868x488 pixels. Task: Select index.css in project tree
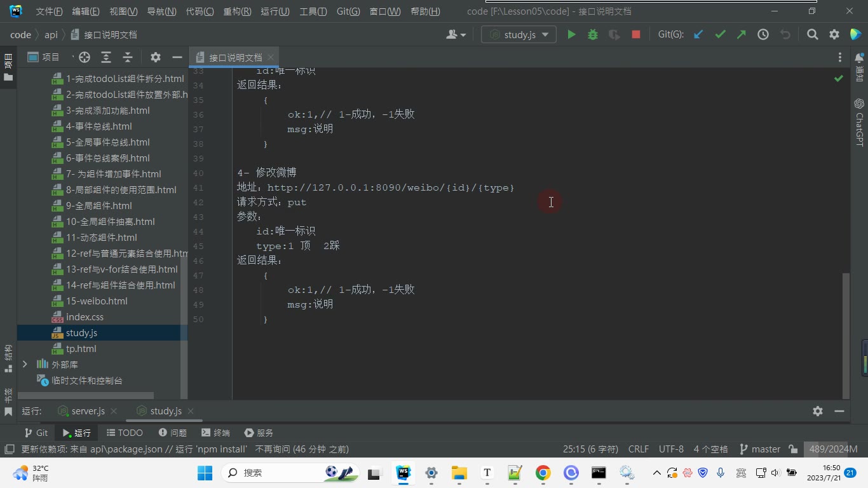[85, 317]
